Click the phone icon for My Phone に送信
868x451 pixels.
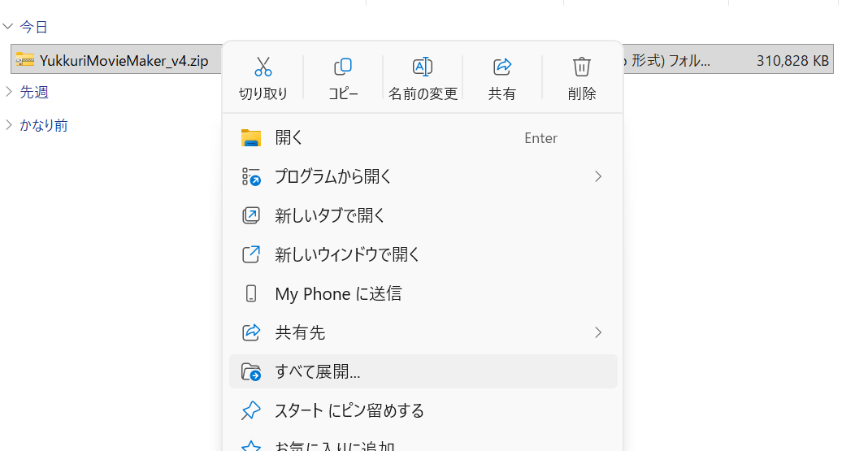[251, 293]
